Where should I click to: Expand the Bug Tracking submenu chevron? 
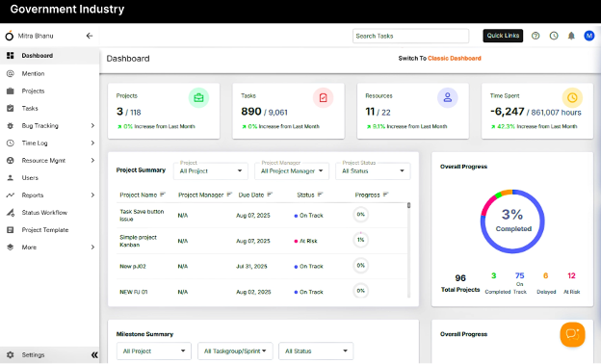[92, 126]
